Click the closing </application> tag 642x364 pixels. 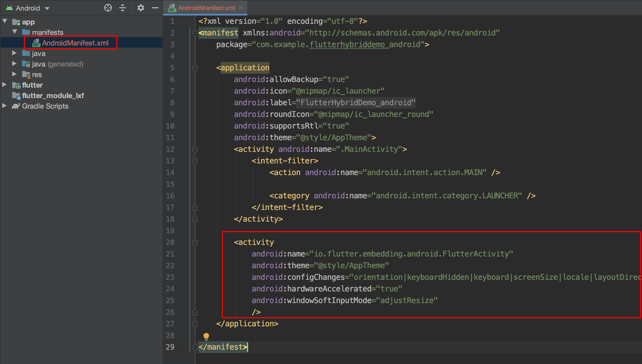tap(247, 324)
